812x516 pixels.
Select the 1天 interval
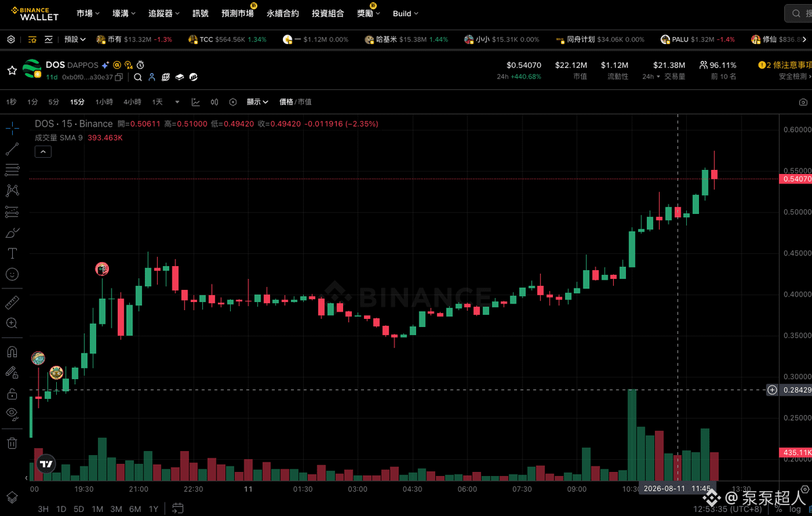[157, 102]
